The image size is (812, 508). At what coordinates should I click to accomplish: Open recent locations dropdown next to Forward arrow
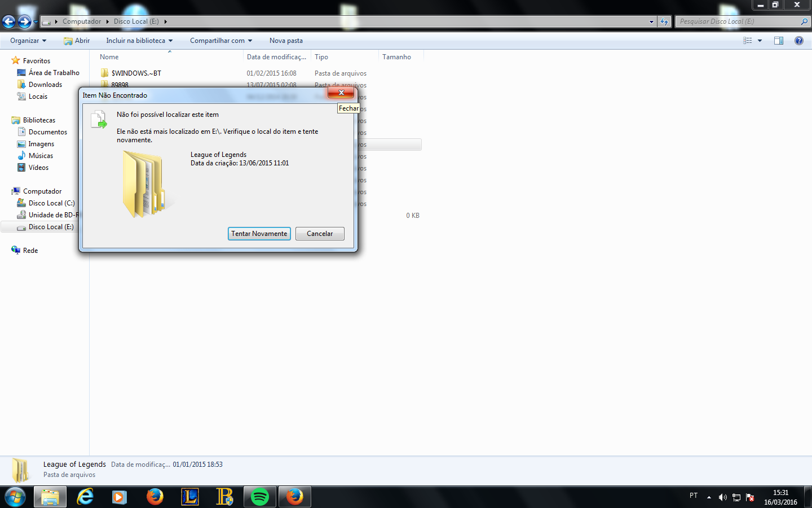click(x=36, y=22)
